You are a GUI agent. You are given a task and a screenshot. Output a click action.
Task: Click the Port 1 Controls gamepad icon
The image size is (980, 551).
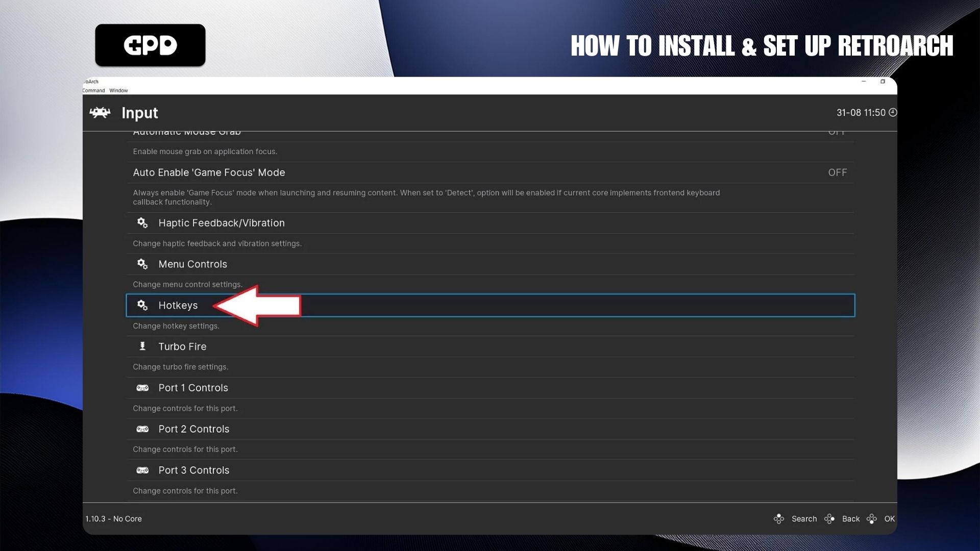click(x=142, y=388)
